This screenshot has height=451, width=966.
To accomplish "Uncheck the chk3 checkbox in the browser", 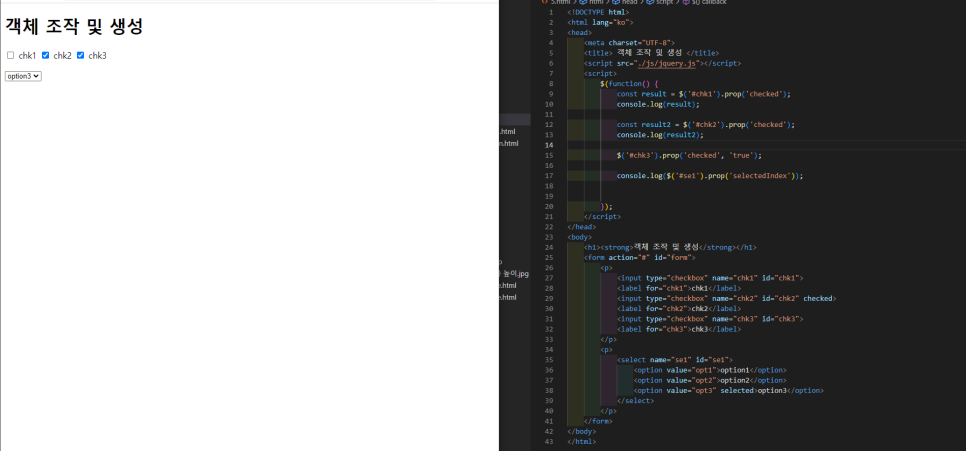I will (x=80, y=55).
